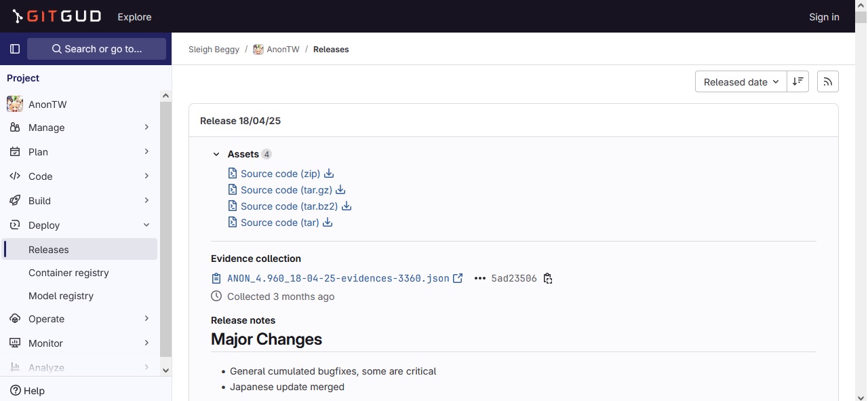Click the AnonTW project avatar in the sidebar
Viewport: 868px width, 401px height.
pyautogui.click(x=15, y=104)
